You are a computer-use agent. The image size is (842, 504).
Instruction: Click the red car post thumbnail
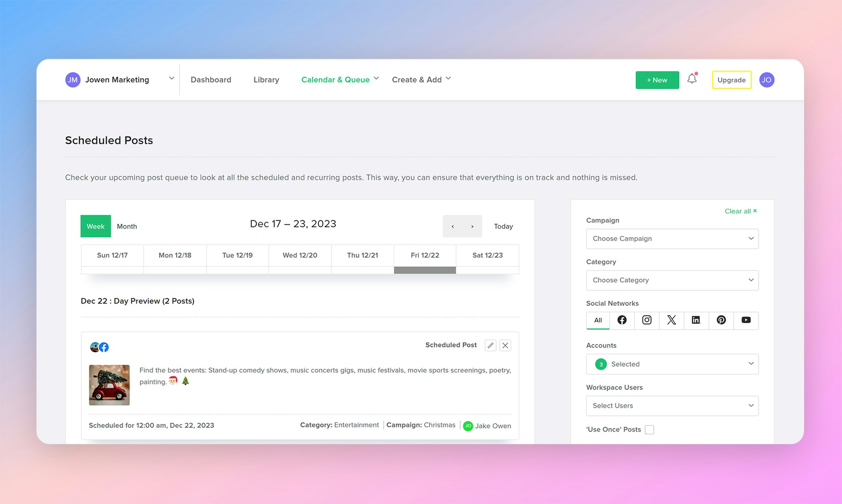[x=109, y=385]
